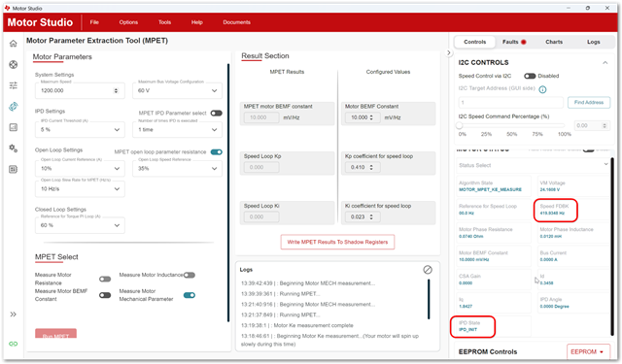This screenshot has width=622, height=364.
Task: Open the EEPROM dropdown button
Action: pos(588,351)
